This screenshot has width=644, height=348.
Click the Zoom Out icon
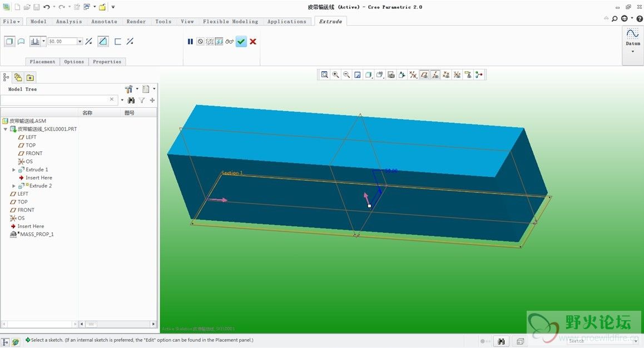click(346, 74)
